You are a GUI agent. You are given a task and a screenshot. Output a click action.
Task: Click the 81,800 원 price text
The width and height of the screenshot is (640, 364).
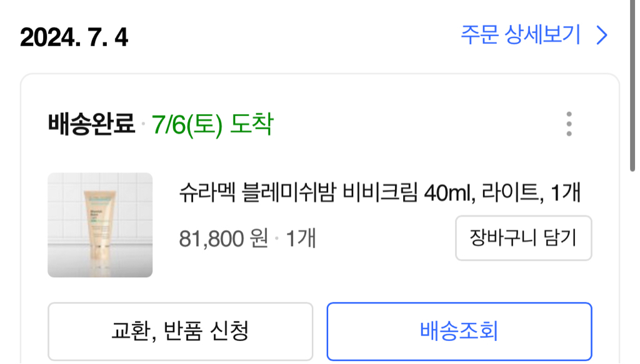(224, 239)
